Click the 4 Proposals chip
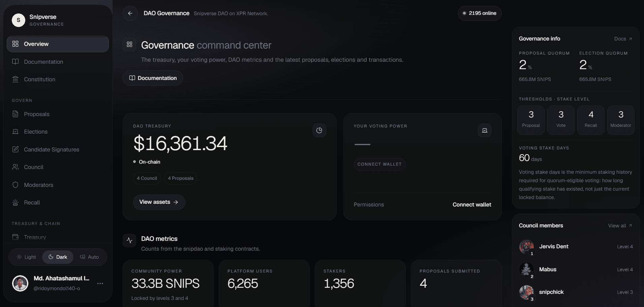The image size is (644, 307). pos(181,178)
